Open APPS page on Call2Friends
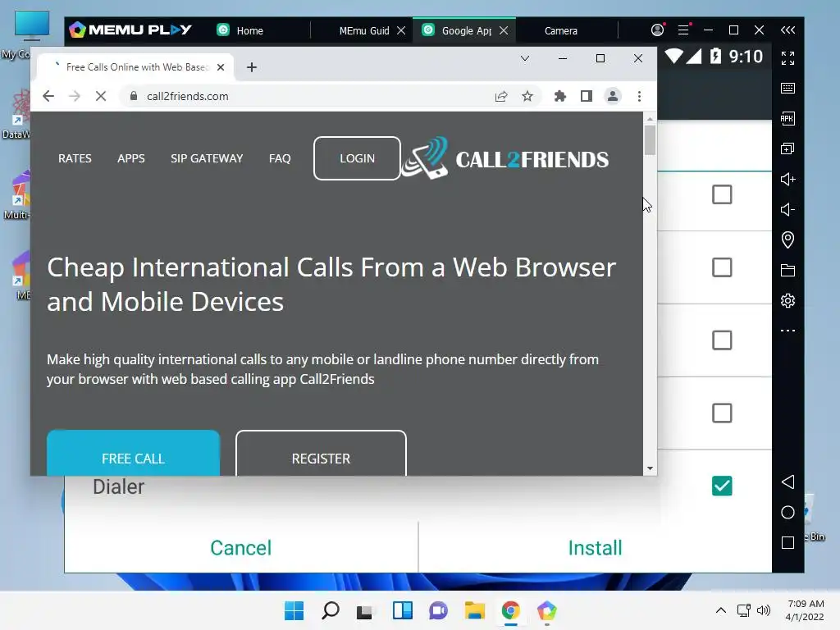840x630 pixels. (131, 158)
